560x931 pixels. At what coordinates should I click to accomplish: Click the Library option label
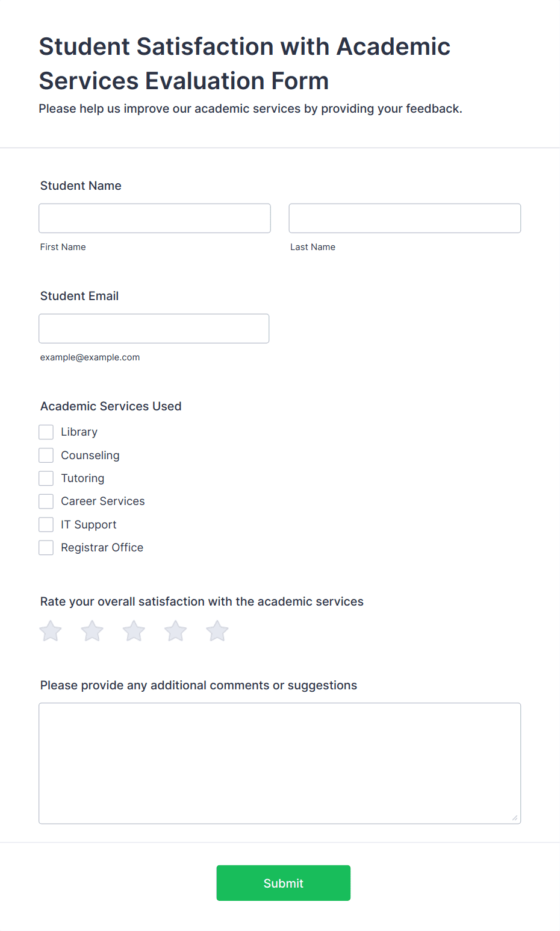[x=79, y=432]
